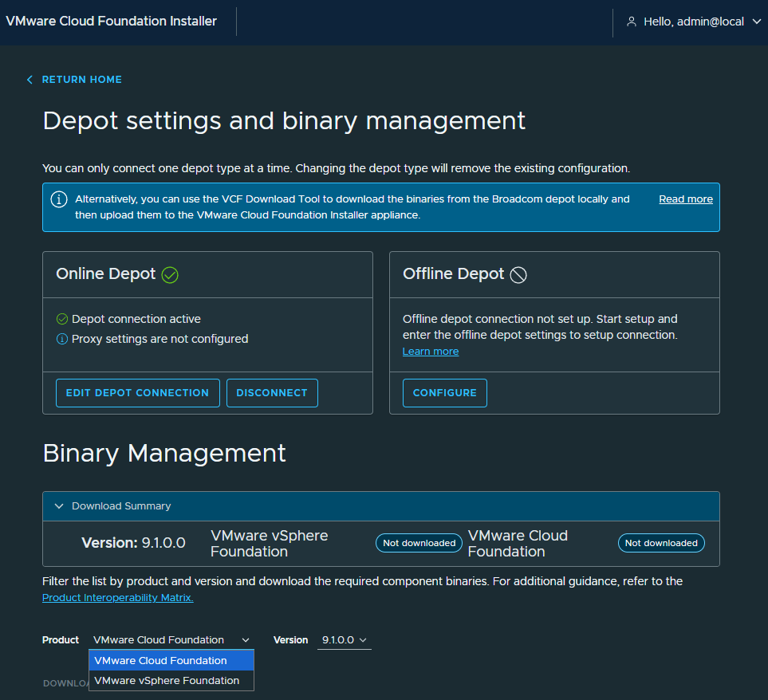Viewport: 768px width, 700px height.
Task: Click the Depot connection active check icon
Action: click(x=62, y=319)
